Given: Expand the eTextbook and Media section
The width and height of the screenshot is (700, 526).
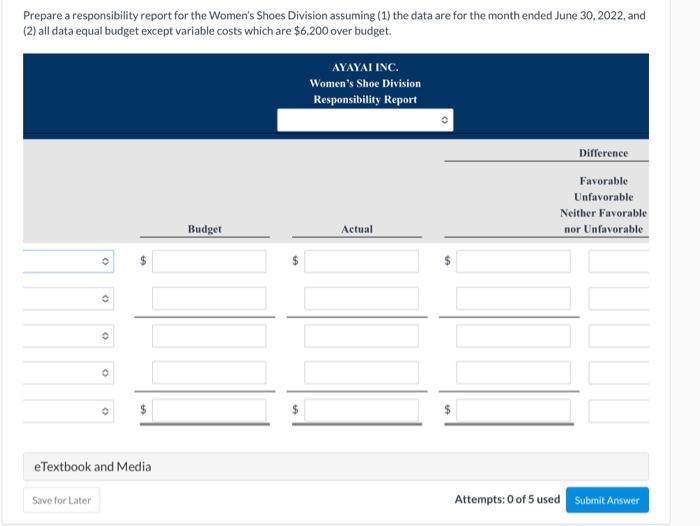Looking at the screenshot, I should click(336, 467).
